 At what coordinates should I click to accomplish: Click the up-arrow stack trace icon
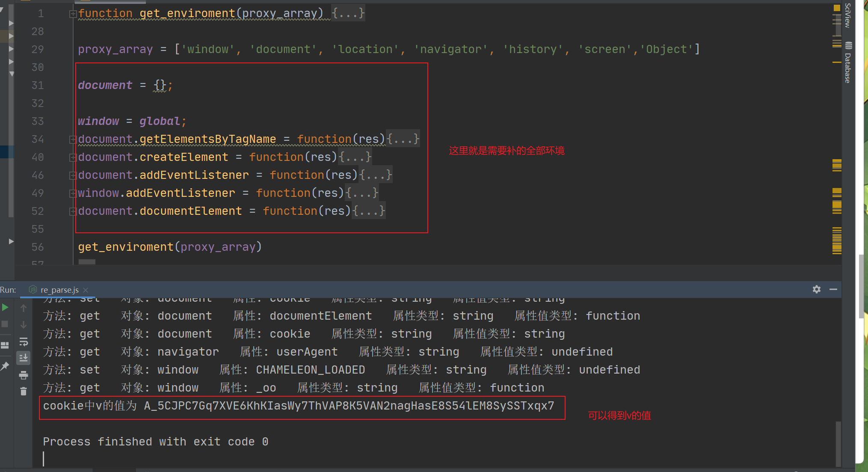(24, 308)
